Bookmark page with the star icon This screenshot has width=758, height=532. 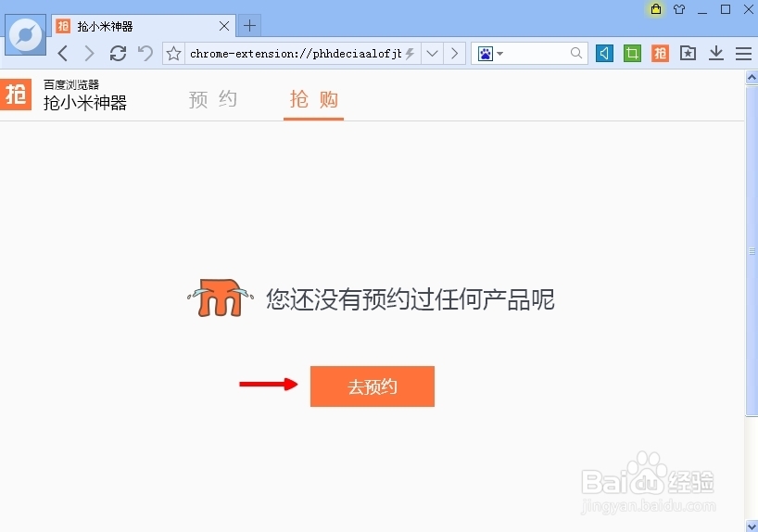[173, 53]
